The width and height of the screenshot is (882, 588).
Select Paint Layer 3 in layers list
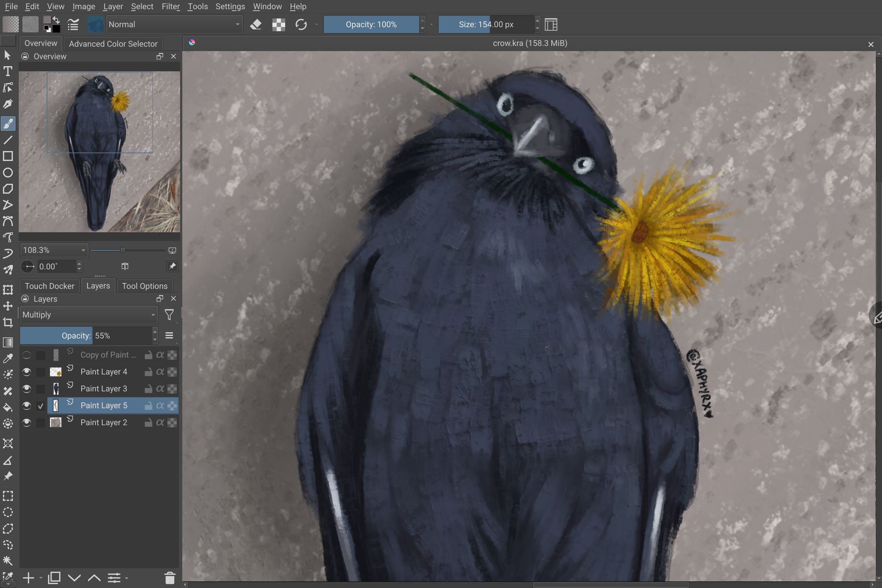(104, 389)
